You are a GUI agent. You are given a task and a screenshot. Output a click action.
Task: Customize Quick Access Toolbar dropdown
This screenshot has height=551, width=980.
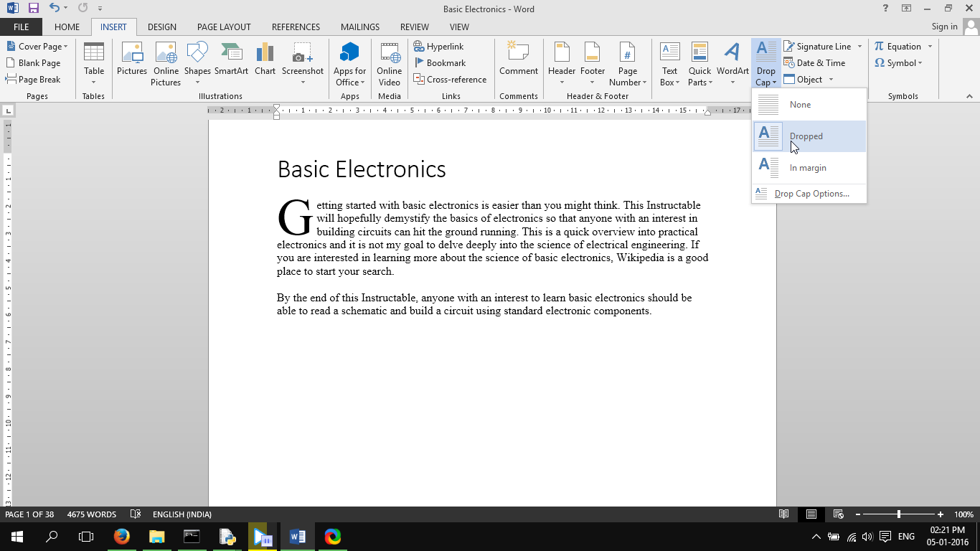point(100,9)
